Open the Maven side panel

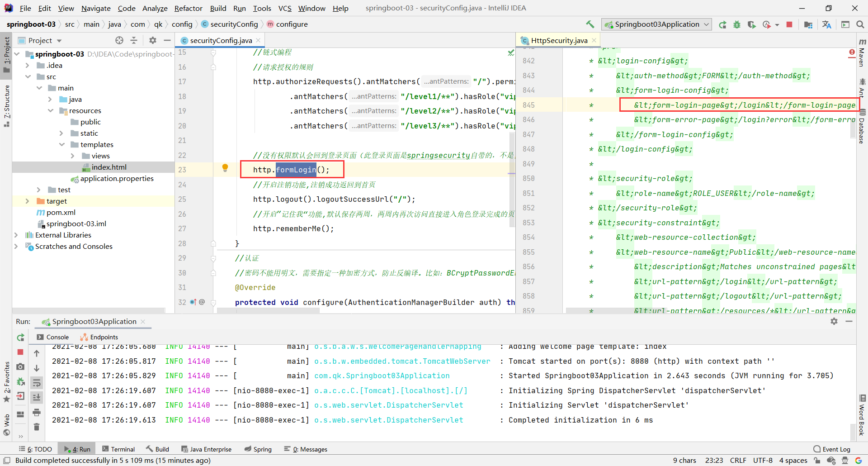[862, 53]
